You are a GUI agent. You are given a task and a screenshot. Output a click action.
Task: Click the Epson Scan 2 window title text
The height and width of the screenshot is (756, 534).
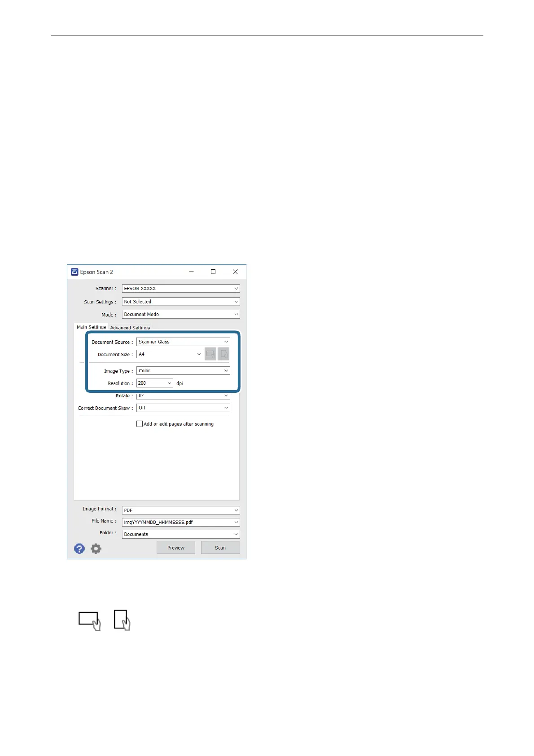96,272
